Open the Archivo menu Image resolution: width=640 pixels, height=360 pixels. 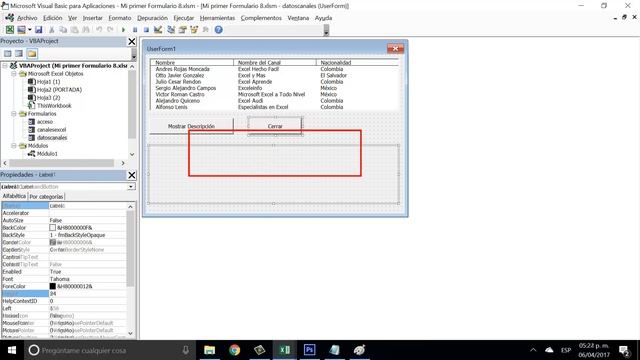pos(27,18)
